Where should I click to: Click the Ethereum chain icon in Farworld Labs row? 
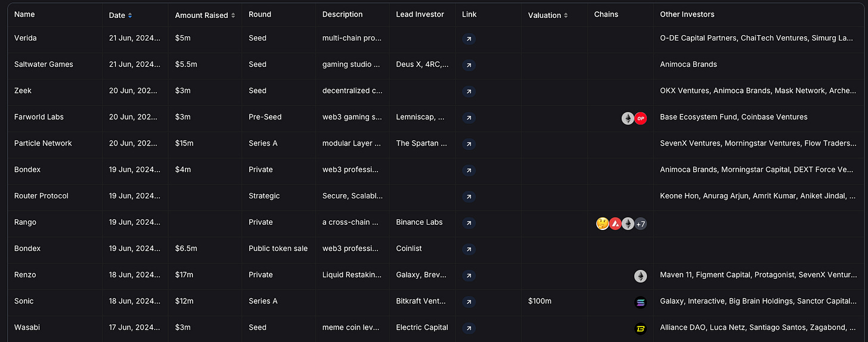pyautogui.click(x=628, y=118)
